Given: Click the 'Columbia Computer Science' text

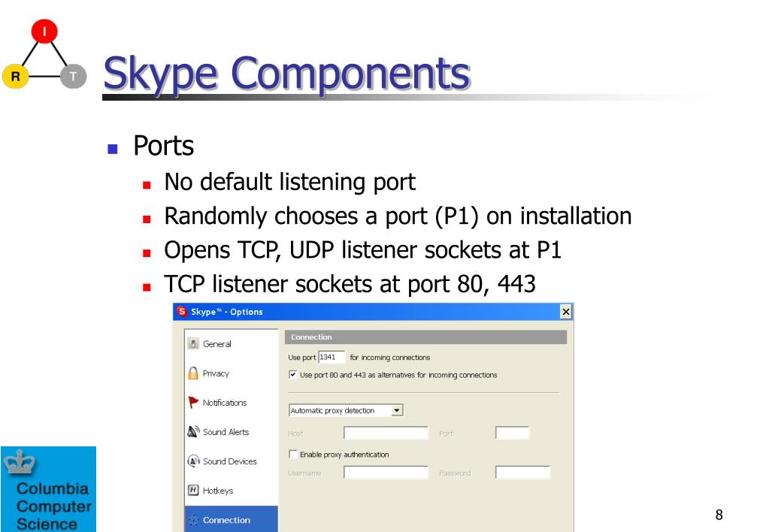Looking at the screenshot, I should click(x=53, y=506).
